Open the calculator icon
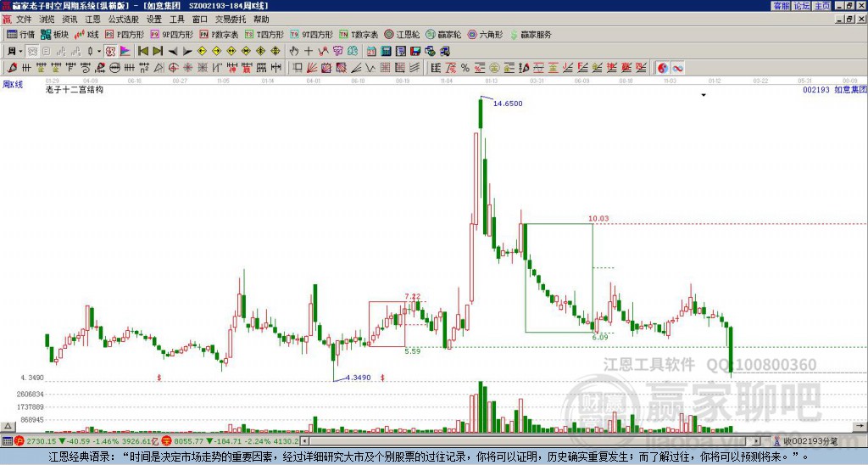Screen dimensions: 868x465 [386, 52]
